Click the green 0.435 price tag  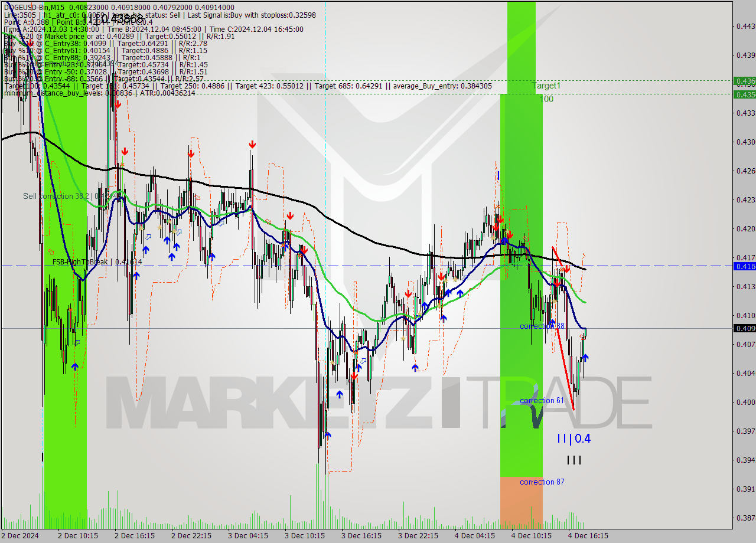point(744,94)
